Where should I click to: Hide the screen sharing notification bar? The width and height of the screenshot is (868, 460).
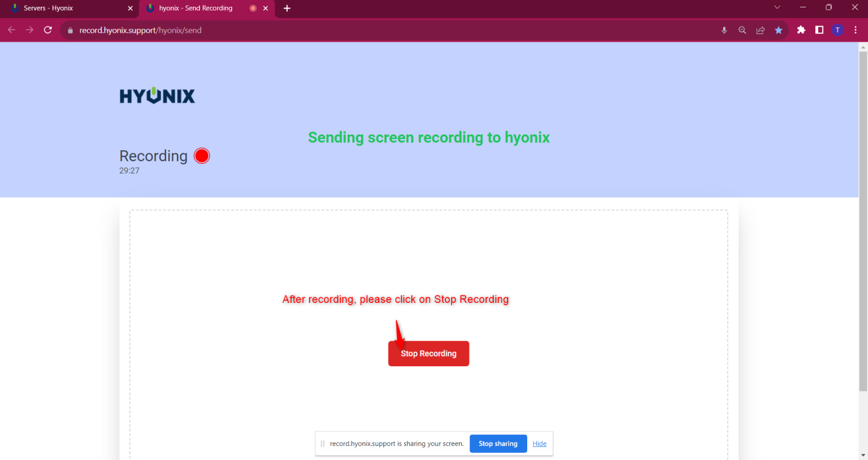(x=539, y=444)
